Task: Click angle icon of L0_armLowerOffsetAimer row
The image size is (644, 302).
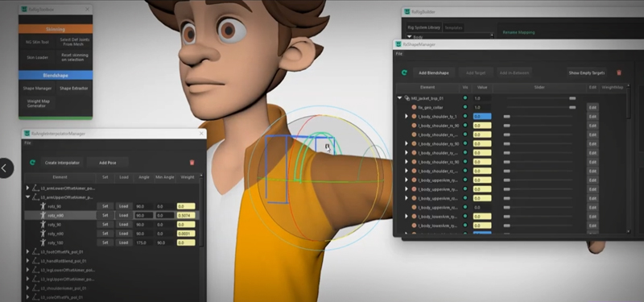Action: coord(35,188)
